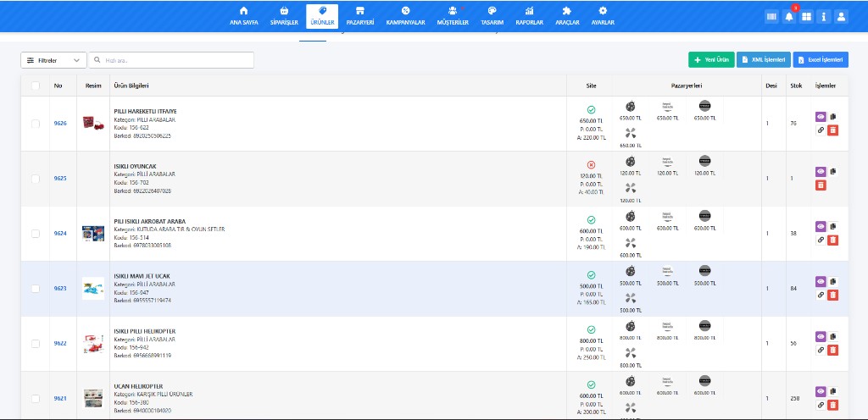Image resolution: width=868 pixels, height=420 pixels.
Task: Open link icon for product 9622
Action: point(821,350)
